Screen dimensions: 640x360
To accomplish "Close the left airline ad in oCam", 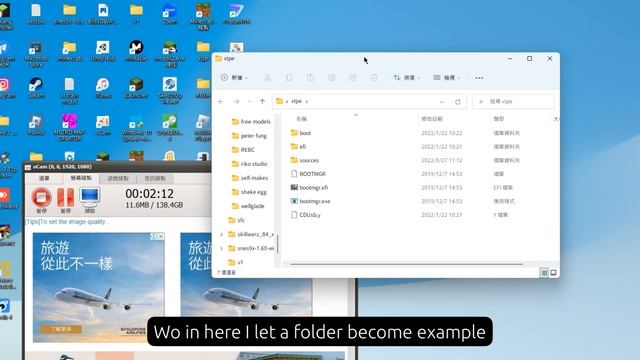I will pyautogui.click(x=160, y=236).
